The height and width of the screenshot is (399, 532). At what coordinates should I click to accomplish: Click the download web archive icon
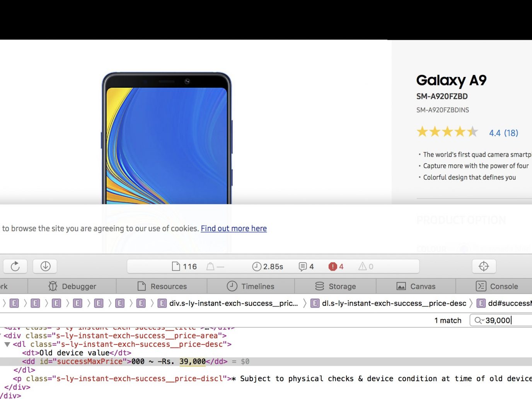(x=45, y=266)
